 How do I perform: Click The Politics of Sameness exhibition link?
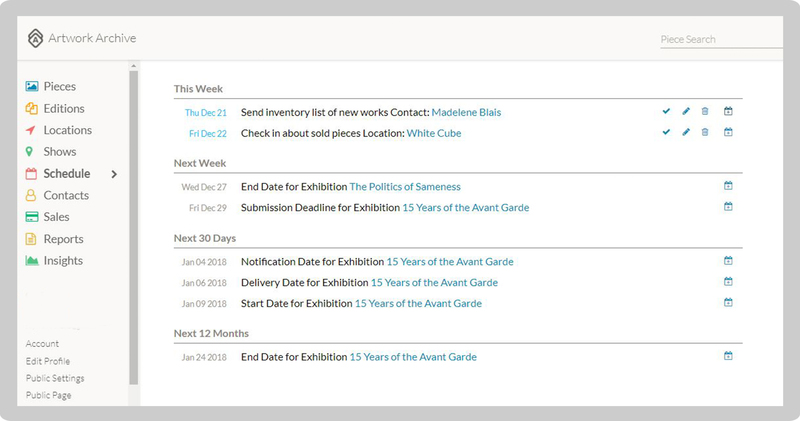coord(404,186)
